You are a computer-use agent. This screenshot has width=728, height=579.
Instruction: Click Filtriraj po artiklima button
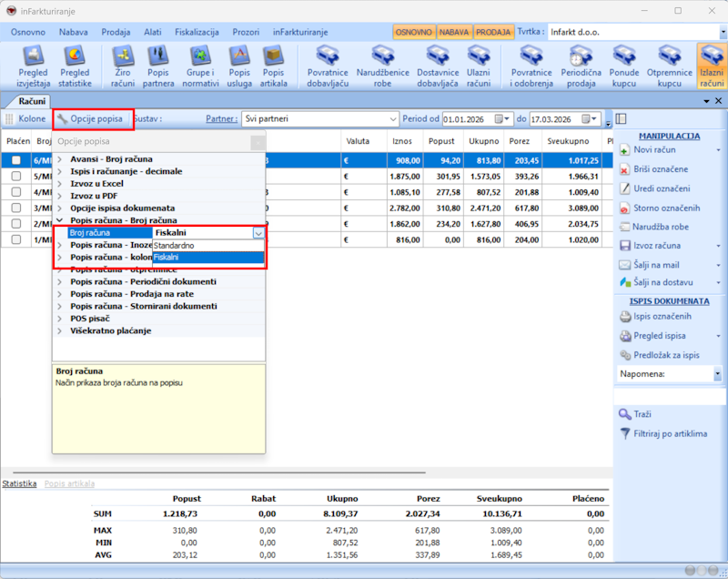[670, 433]
